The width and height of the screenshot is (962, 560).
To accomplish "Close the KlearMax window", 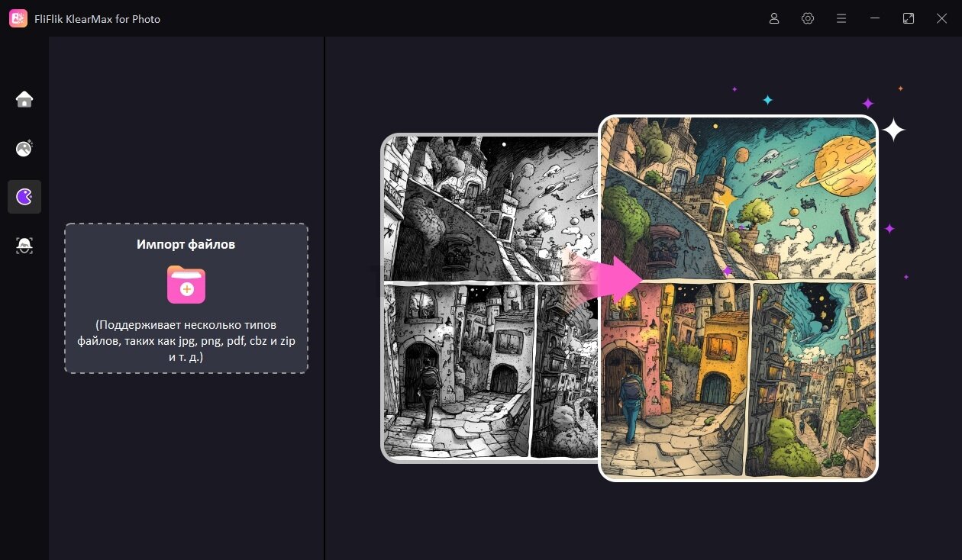I will (942, 18).
